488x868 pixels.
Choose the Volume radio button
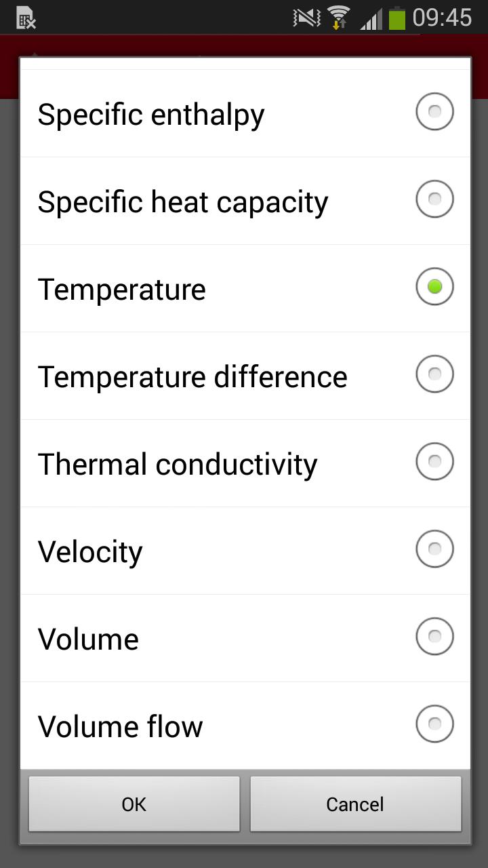tap(434, 637)
